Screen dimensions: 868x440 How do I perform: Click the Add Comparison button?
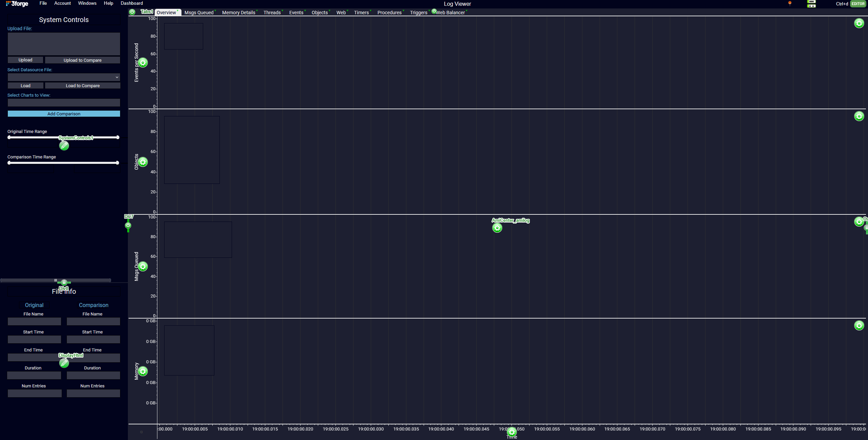64,114
